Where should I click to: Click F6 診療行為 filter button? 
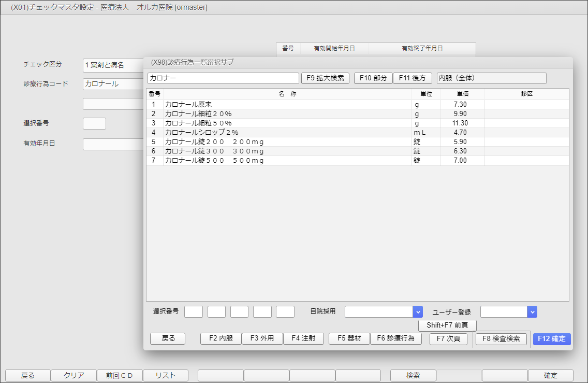pyautogui.click(x=395, y=338)
